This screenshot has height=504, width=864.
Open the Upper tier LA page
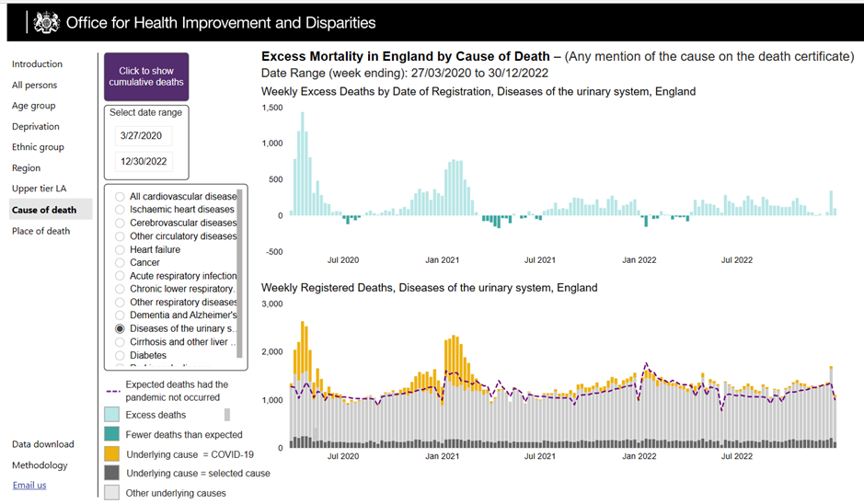pyautogui.click(x=39, y=189)
